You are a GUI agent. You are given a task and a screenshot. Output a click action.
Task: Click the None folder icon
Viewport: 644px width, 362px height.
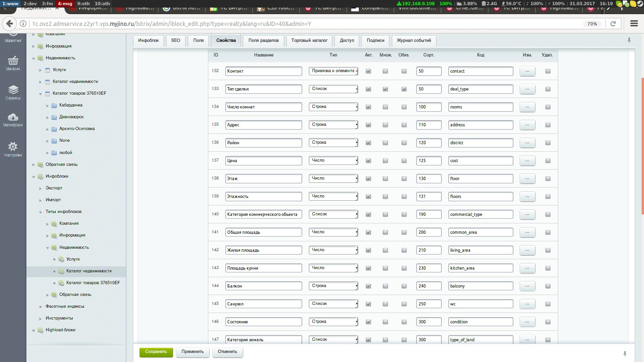(54, 140)
